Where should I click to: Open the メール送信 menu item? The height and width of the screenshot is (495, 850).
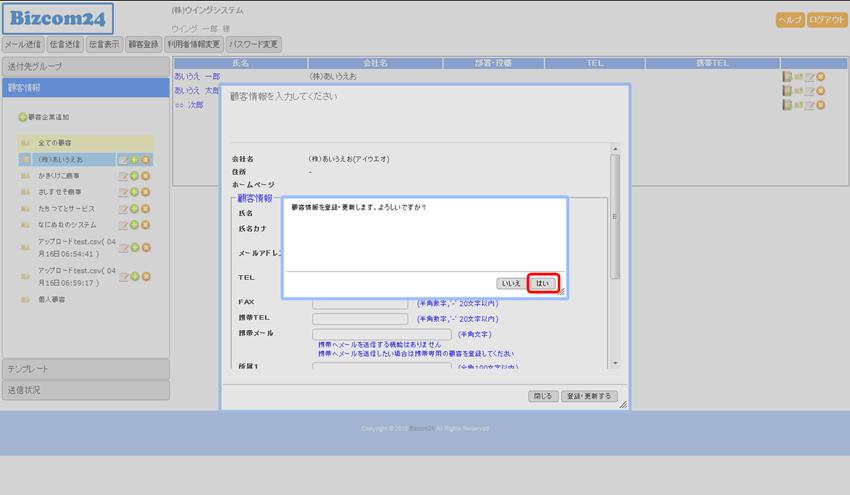pos(22,44)
